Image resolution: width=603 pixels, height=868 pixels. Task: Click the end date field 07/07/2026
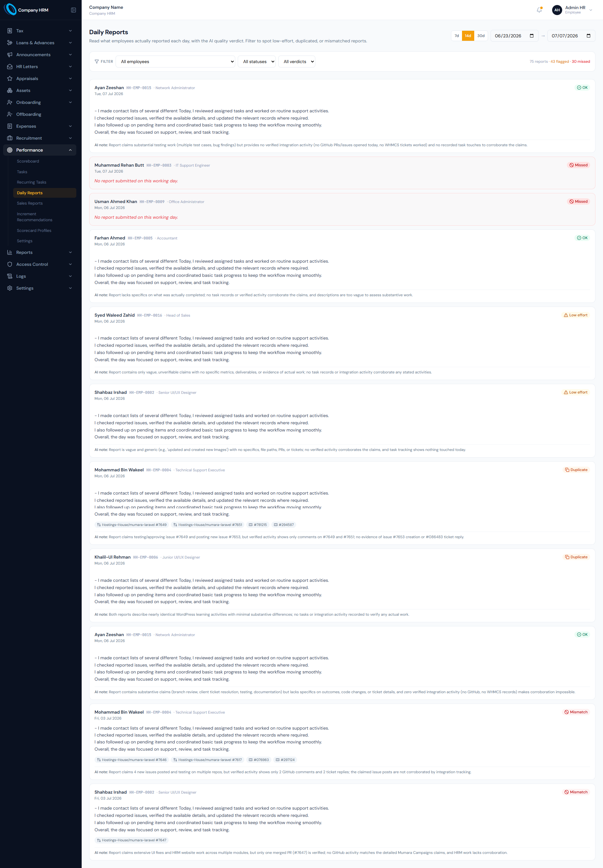[571, 36]
